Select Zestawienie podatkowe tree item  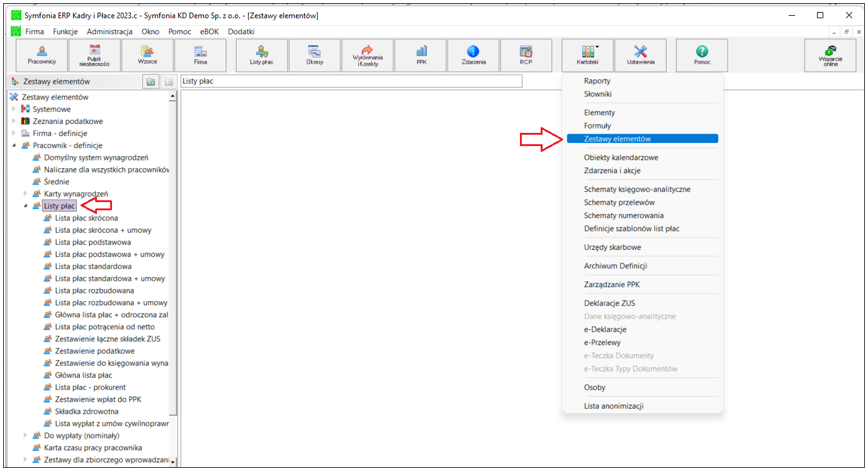click(94, 351)
